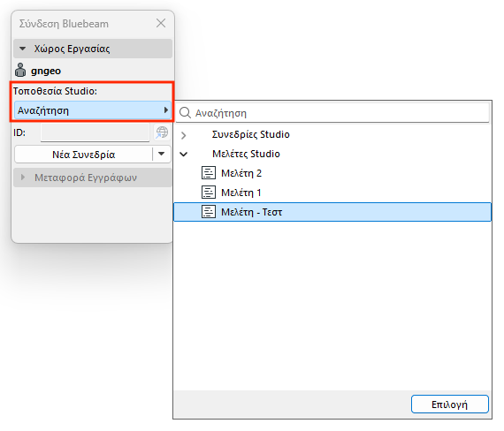Click the Τοποθεσία Studio: label
Screen dimensions: 504x431
pyautogui.click(x=55, y=91)
